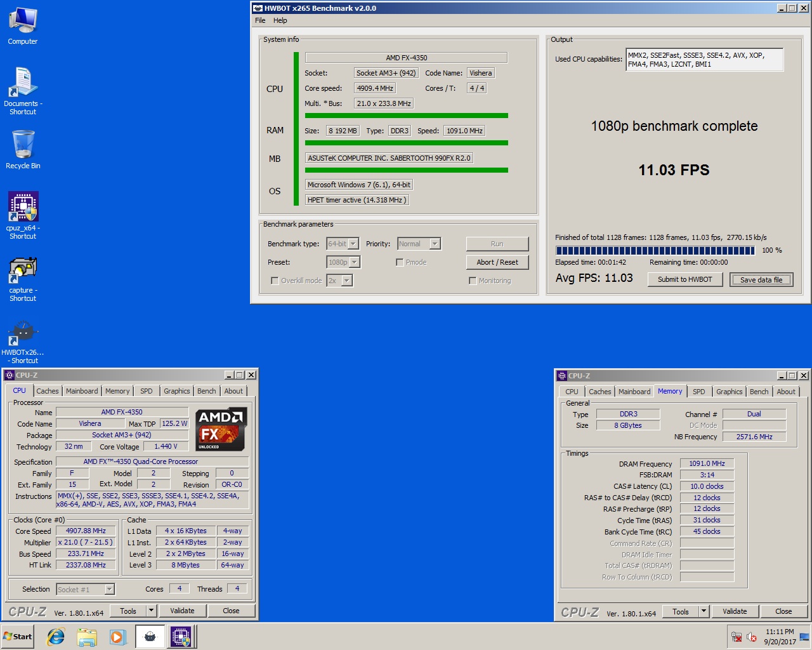Click the network tray icon
This screenshot has width=812, height=650.
tap(737, 637)
